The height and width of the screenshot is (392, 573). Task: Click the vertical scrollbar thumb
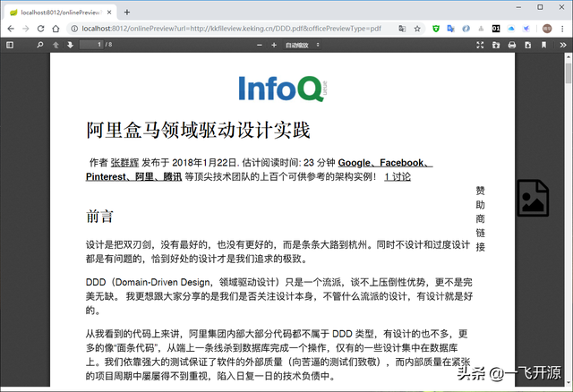coord(569,73)
